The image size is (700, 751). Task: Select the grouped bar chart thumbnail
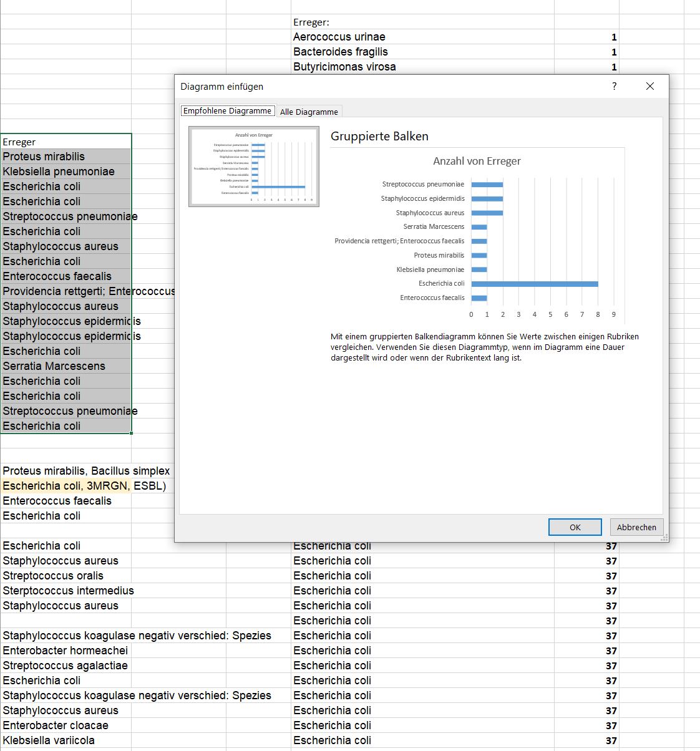pos(254,167)
